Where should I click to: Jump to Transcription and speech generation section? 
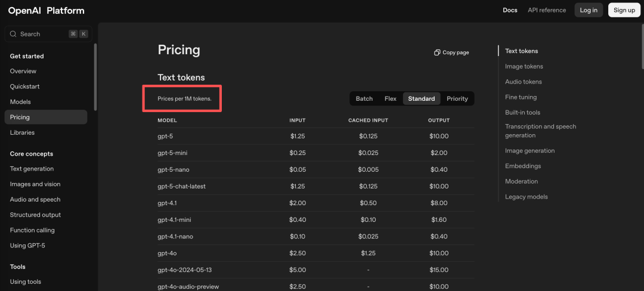click(x=540, y=131)
